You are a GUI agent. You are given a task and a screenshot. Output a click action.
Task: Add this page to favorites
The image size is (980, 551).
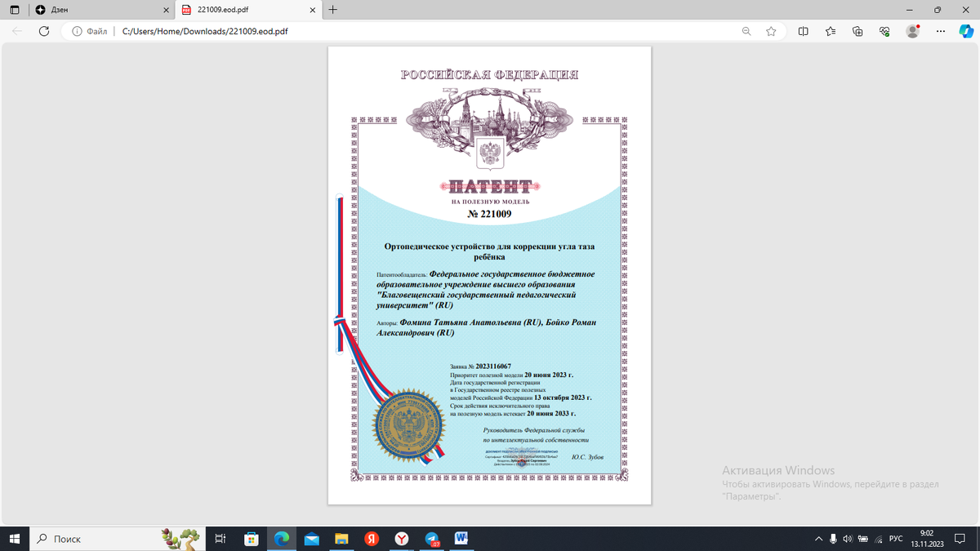click(x=771, y=31)
